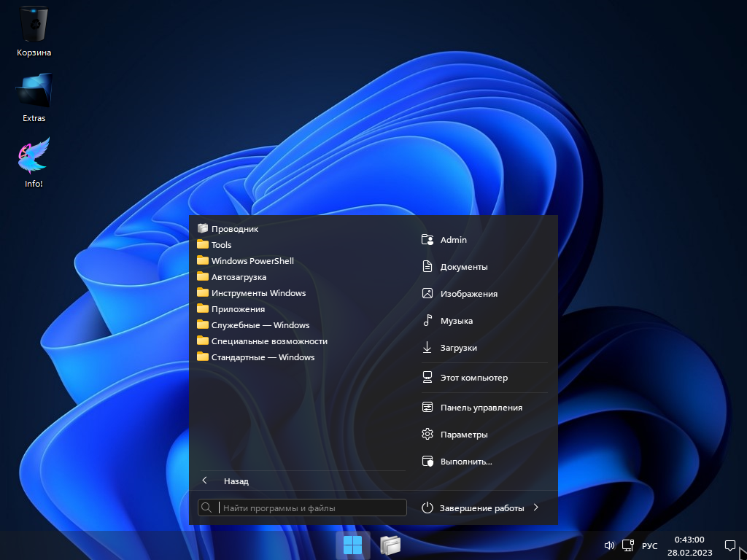The height and width of the screenshot is (560, 747).
Task: Switch input language via РУС indicator
Action: pyautogui.click(x=649, y=546)
